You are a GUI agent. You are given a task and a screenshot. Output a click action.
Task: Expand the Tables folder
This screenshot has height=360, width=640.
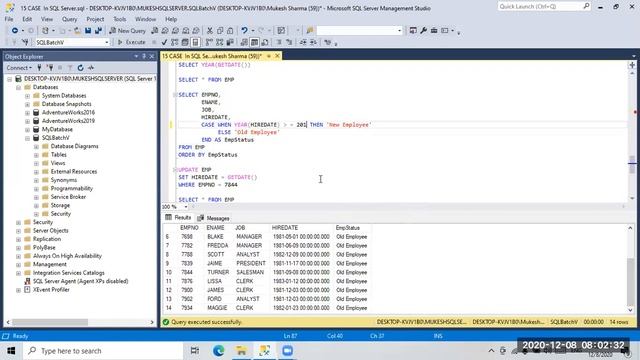36,155
